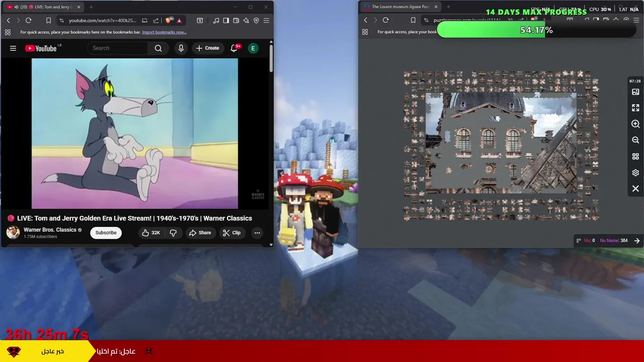Open a new tab in the YouTube window
The width and height of the screenshot is (644, 362).
point(91,7)
